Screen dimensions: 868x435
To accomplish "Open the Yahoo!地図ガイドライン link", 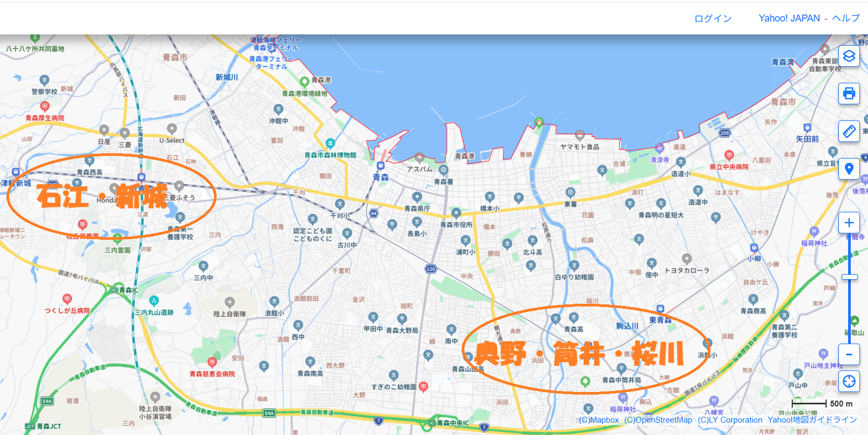I will coord(812,420).
